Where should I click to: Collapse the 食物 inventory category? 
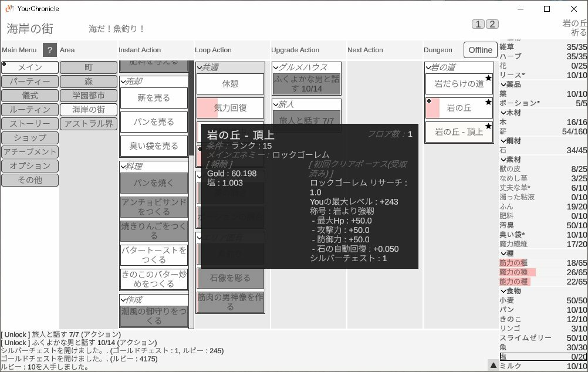(x=503, y=290)
